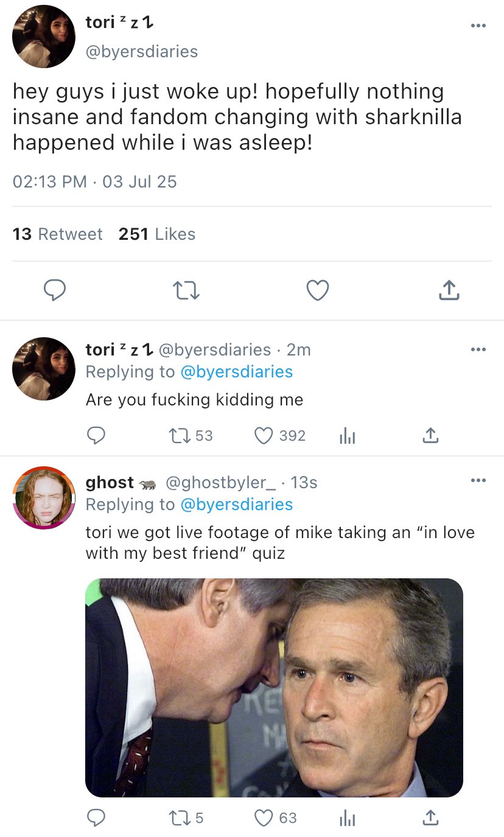504x837 pixels.
Task: Open more options for the main tweet
Action: (478, 26)
